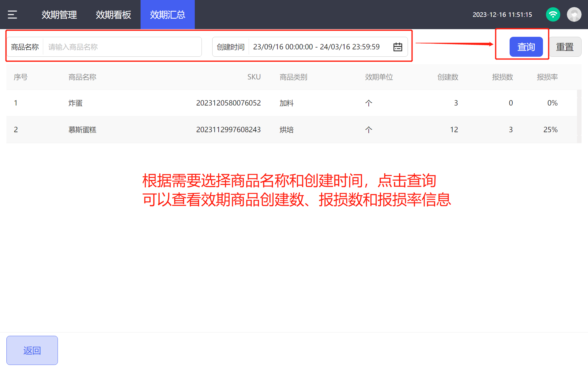This screenshot has width=588, height=368.
Task: Click the 报损率 column header
Action: 547,77
